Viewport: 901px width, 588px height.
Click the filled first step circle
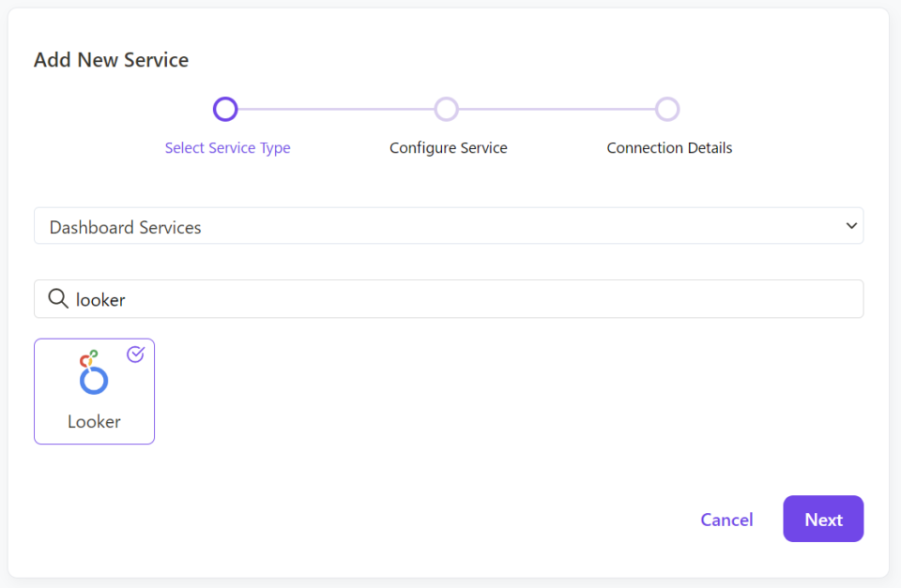[225, 109]
